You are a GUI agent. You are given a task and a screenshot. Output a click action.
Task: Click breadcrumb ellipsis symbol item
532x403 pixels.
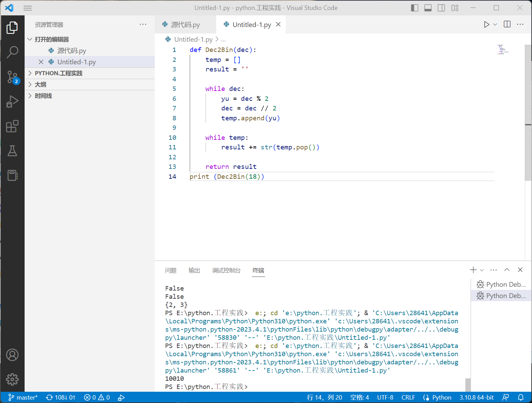click(x=223, y=39)
